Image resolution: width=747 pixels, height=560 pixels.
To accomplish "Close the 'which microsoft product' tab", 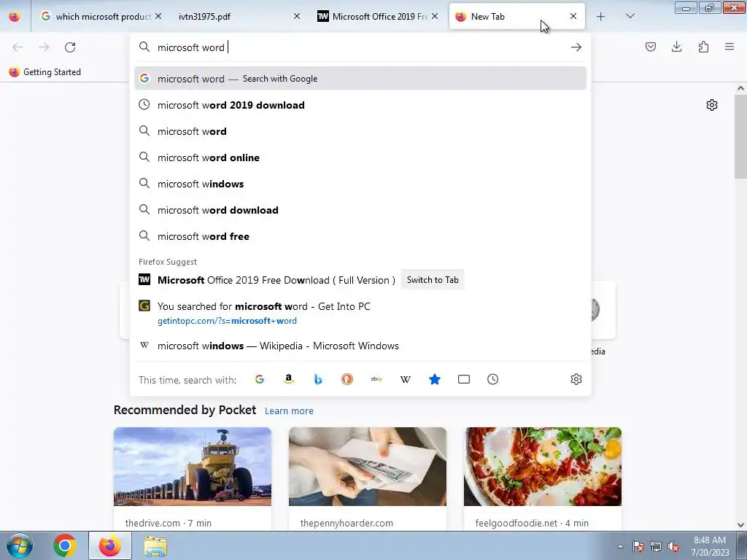I will point(158,16).
